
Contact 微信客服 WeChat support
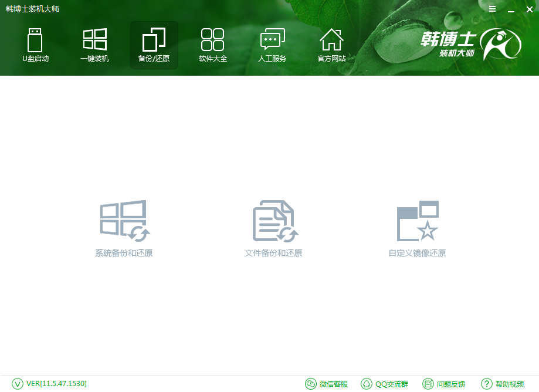(x=327, y=384)
